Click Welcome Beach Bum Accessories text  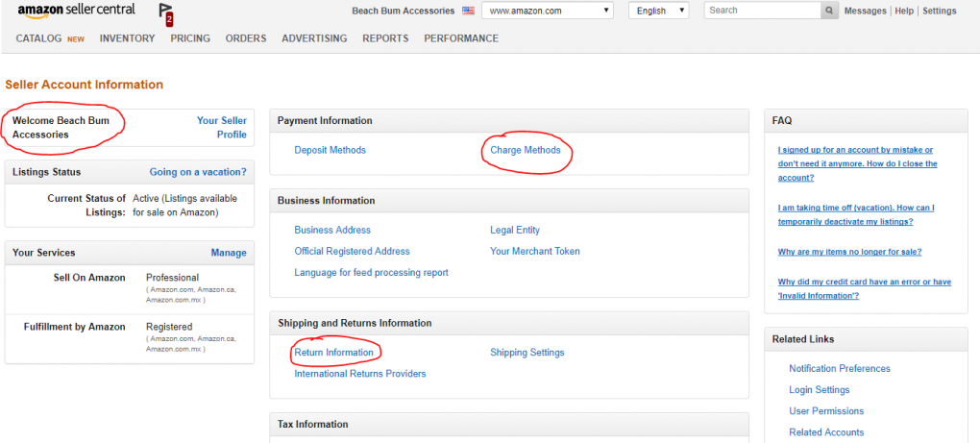point(61,128)
